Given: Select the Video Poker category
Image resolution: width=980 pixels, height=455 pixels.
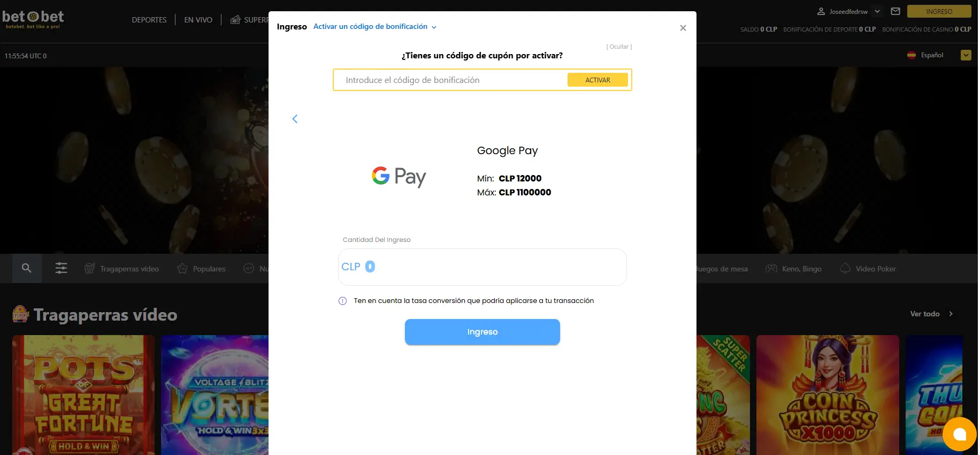Looking at the screenshot, I should (x=868, y=269).
